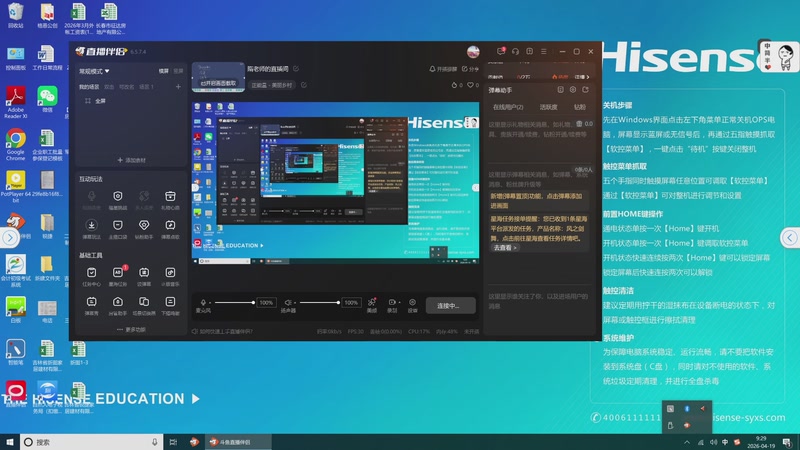
Task: Click the live cover thumbnail
Action: click(x=218, y=77)
